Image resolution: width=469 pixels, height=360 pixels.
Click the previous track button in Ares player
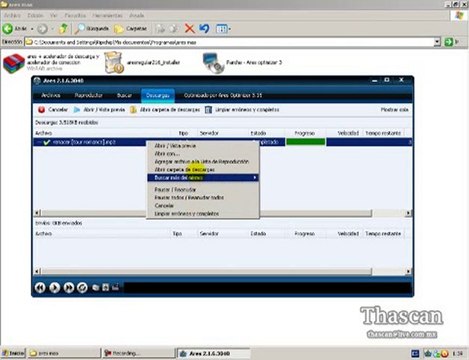(x=40, y=287)
